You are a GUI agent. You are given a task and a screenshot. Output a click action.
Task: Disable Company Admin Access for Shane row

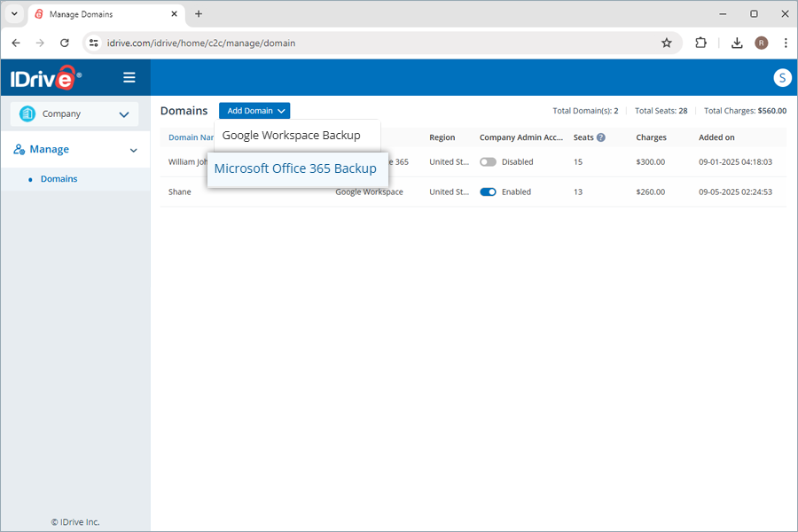(488, 192)
